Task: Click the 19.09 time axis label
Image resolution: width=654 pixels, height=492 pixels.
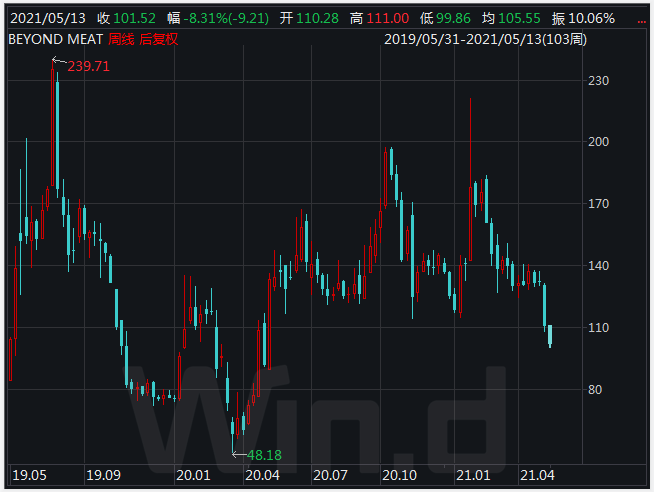Action: (103, 475)
